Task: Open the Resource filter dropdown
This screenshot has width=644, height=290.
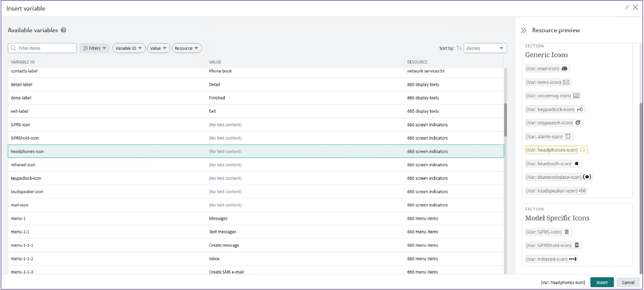Action: click(x=187, y=48)
